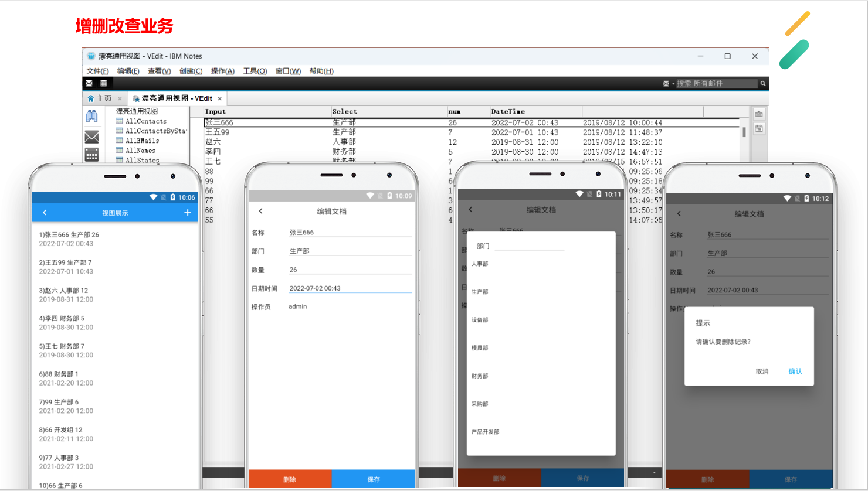Open the 文件(F) menu
This screenshot has width=868, height=491.
97,71
